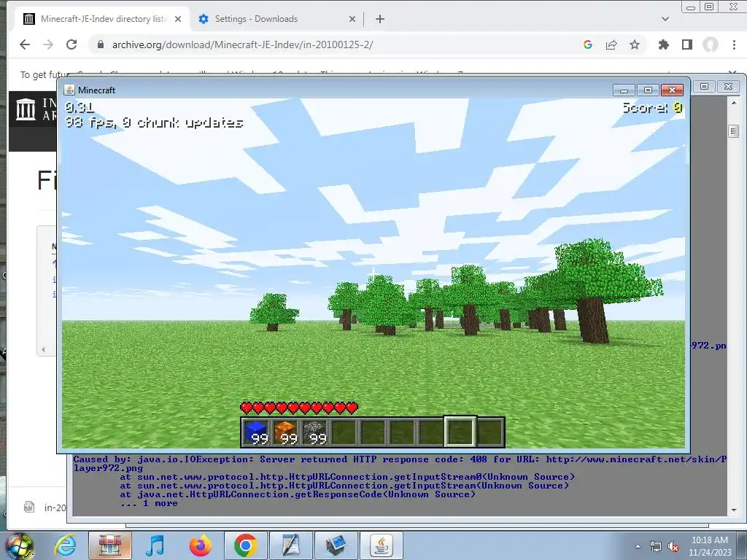The width and height of the screenshot is (747, 560).
Task: Launch Internet Explorer from taskbar
Action: (65, 545)
